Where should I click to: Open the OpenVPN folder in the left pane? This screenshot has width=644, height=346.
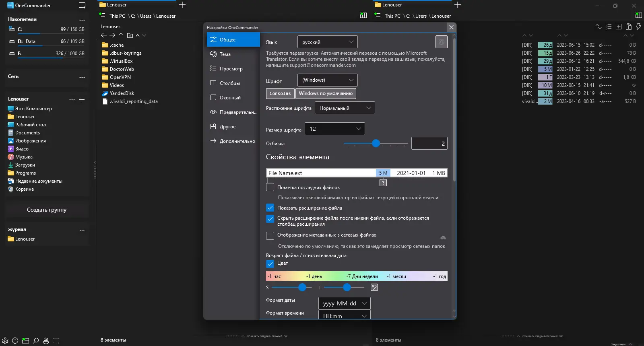click(120, 77)
